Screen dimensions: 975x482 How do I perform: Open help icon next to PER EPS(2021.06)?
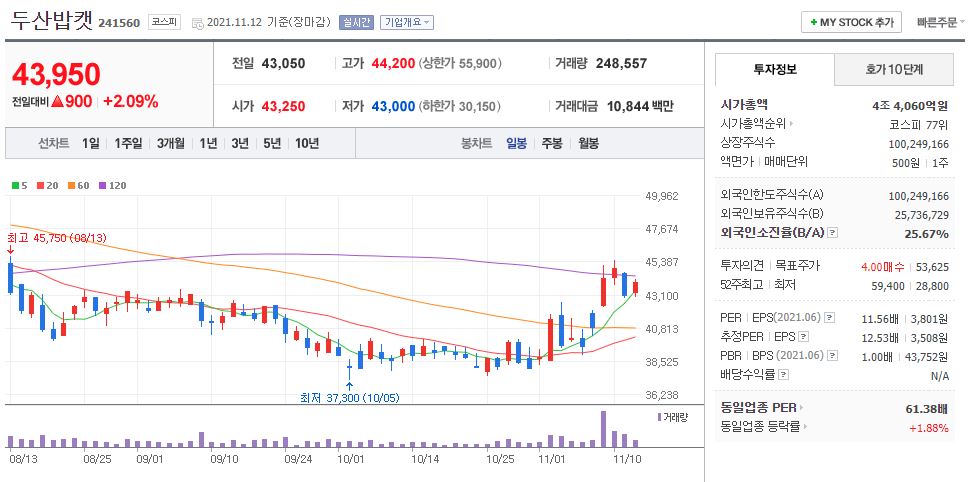pyautogui.click(x=829, y=318)
